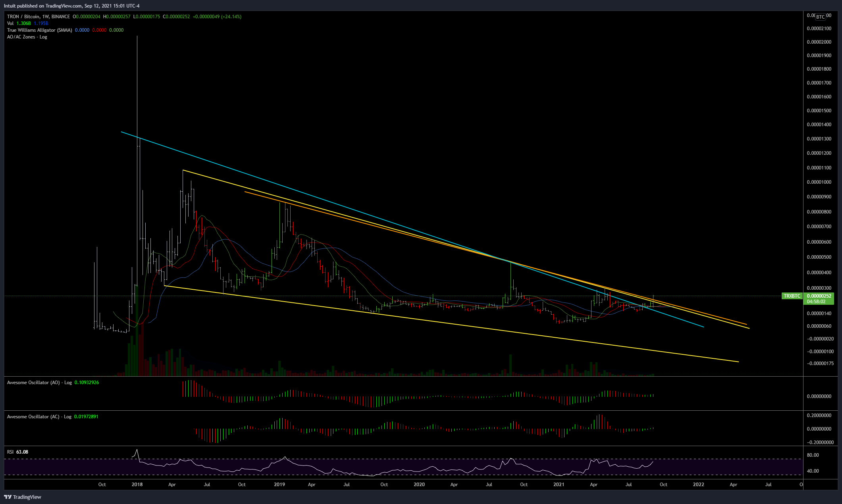The height and width of the screenshot is (504, 842).
Task: Open the BTC currency label on price axis
Action: tap(820, 17)
